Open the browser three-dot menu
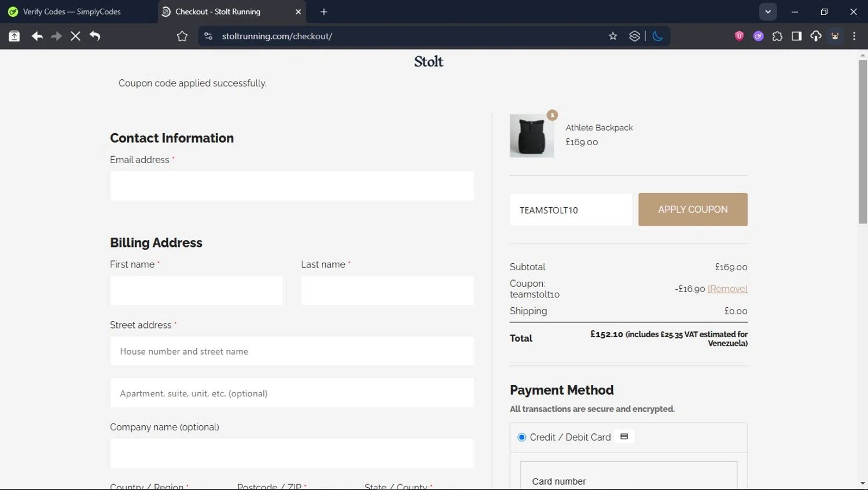The height and width of the screenshot is (490, 868). pyautogui.click(x=854, y=36)
